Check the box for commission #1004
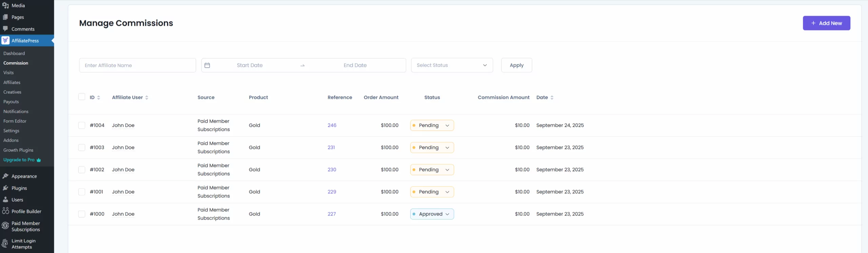This screenshot has width=868, height=253. [x=82, y=125]
